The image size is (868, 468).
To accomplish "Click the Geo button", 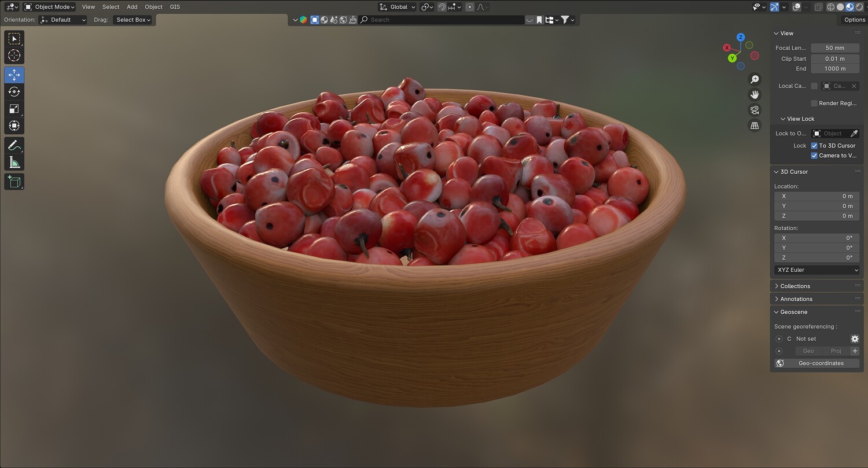I will [x=808, y=351].
